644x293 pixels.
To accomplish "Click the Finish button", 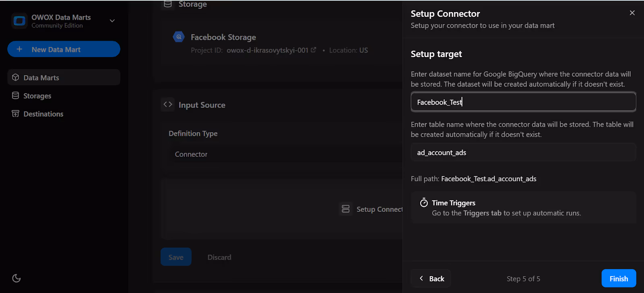I will [619, 279].
